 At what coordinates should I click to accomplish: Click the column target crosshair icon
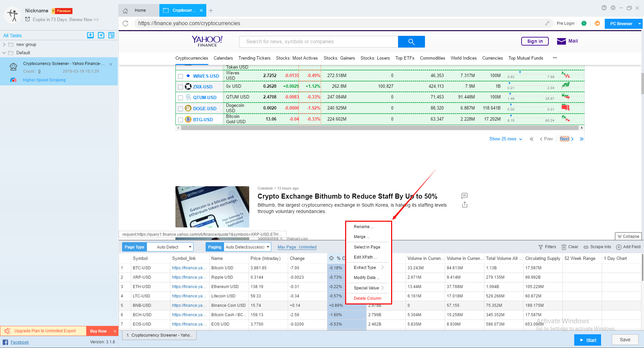tap(331, 258)
